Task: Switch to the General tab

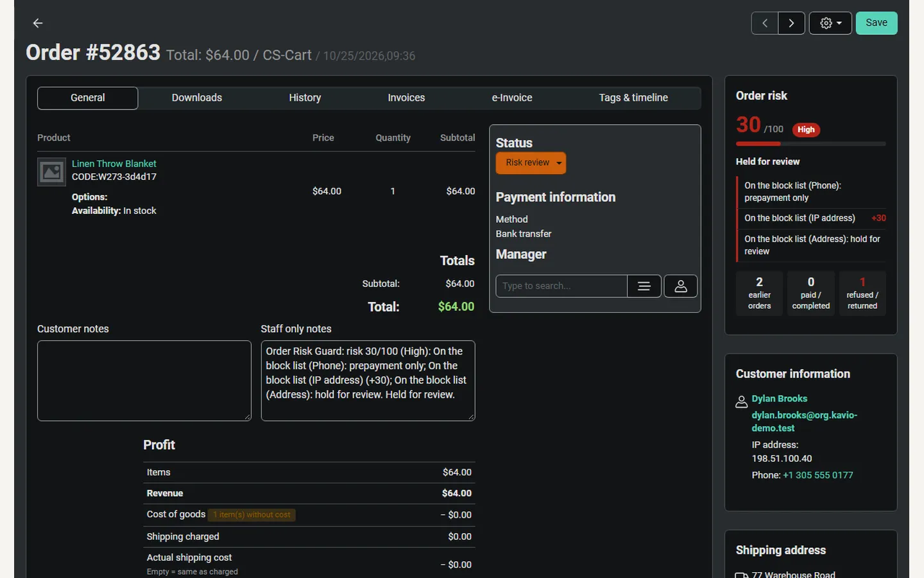Action: tap(88, 98)
